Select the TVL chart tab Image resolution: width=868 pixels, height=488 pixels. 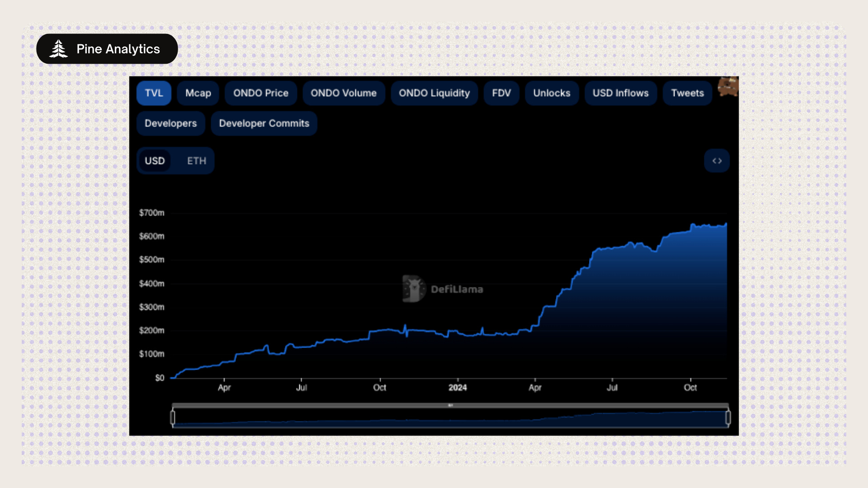pyautogui.click(x=154, y=93)
